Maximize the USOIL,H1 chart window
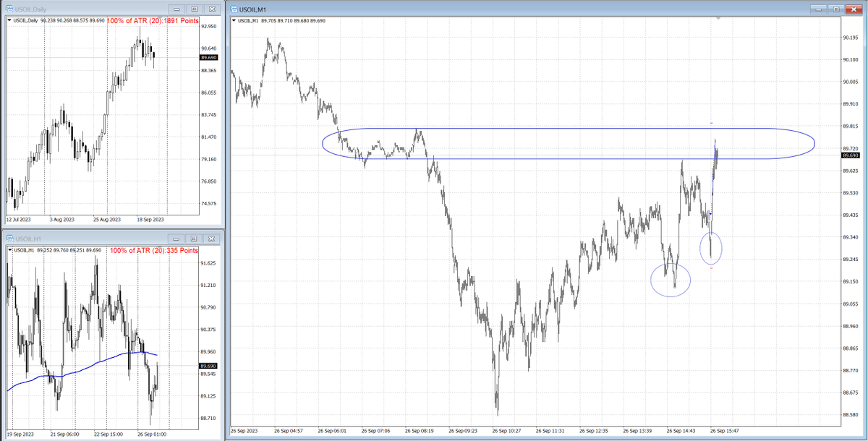Image resolution: width=868 pixels, height=441 pixels. tap(195, 238)
